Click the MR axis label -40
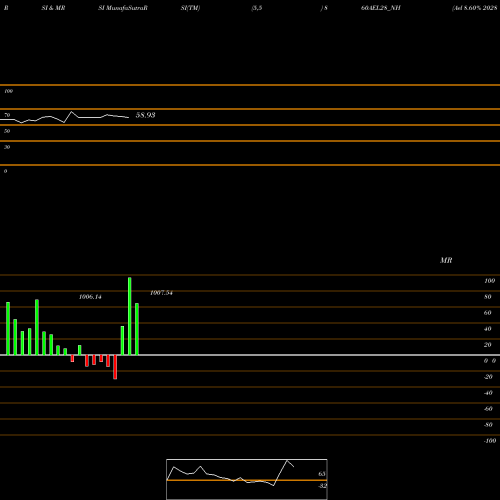Image resolution: width=500 pixels, height=500 pixels. tap(488, 393)
